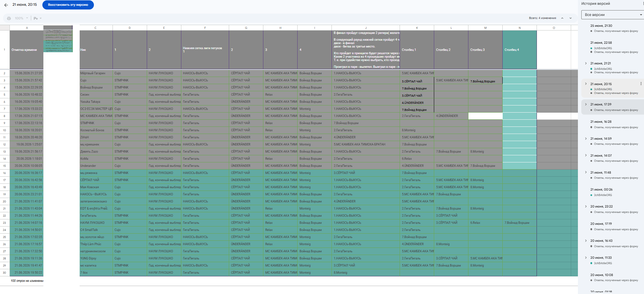Select the 21 июня, 00:26 version
This screenshot has width=644, height=294.
(613, 192)
